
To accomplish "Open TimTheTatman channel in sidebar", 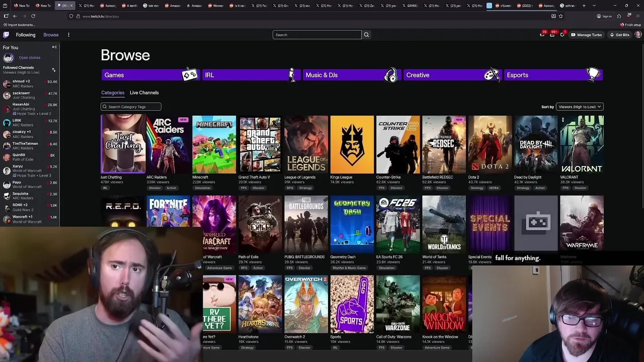I will click(x=30, y=146).
